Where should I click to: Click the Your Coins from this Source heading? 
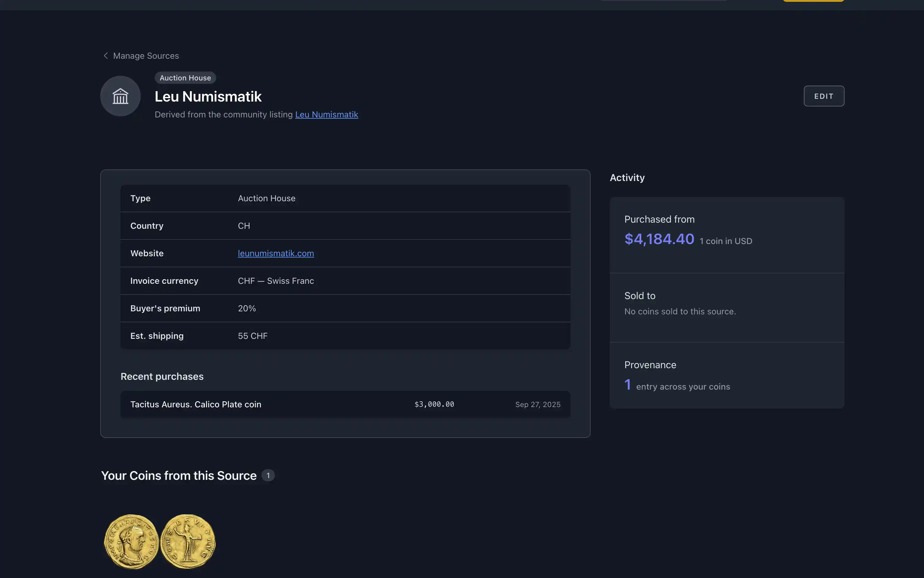[x=179, y=476]
